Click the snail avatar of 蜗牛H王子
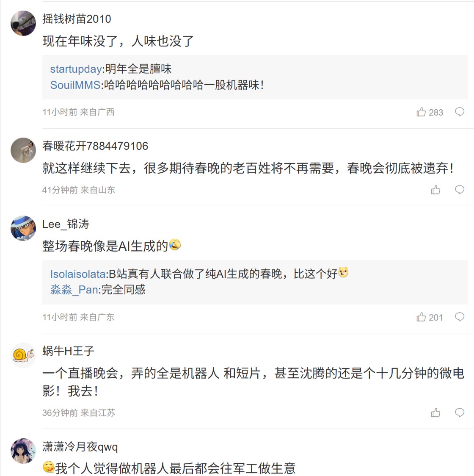474x476 pixels. coord(23,355)
